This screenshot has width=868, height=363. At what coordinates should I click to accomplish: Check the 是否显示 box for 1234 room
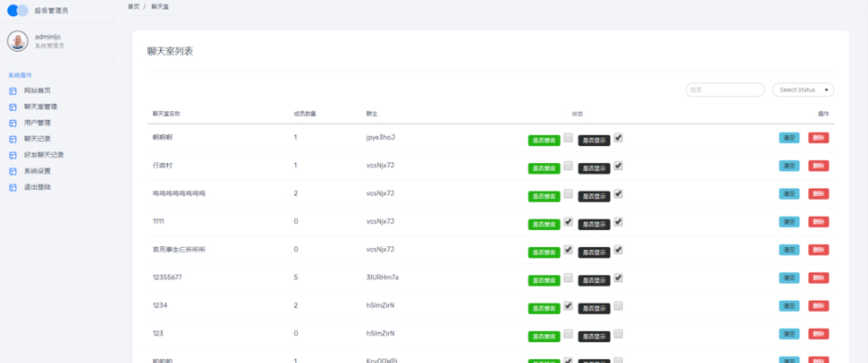[x=618, y=305]
